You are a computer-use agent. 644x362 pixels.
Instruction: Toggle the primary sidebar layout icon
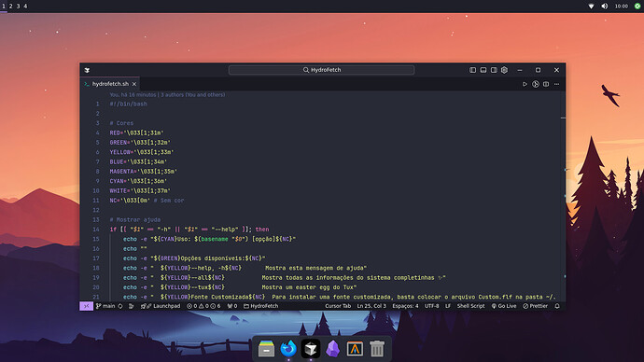(472, 70)
